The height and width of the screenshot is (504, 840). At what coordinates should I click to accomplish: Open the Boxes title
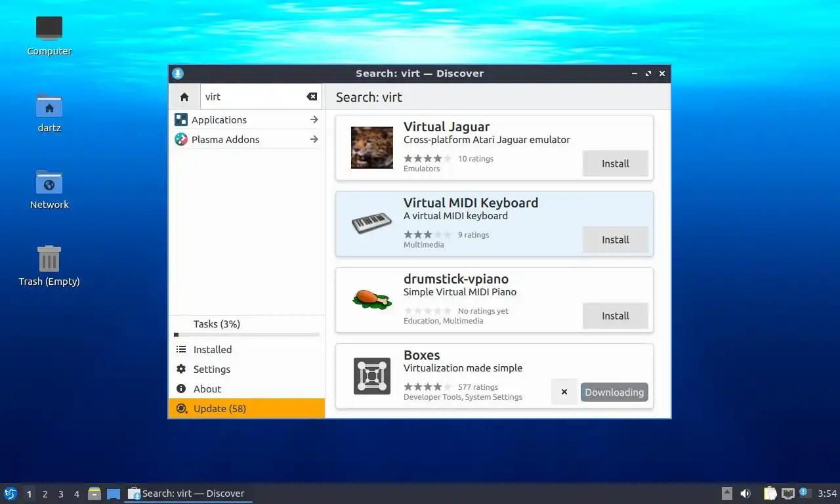[x=421, y=355]
